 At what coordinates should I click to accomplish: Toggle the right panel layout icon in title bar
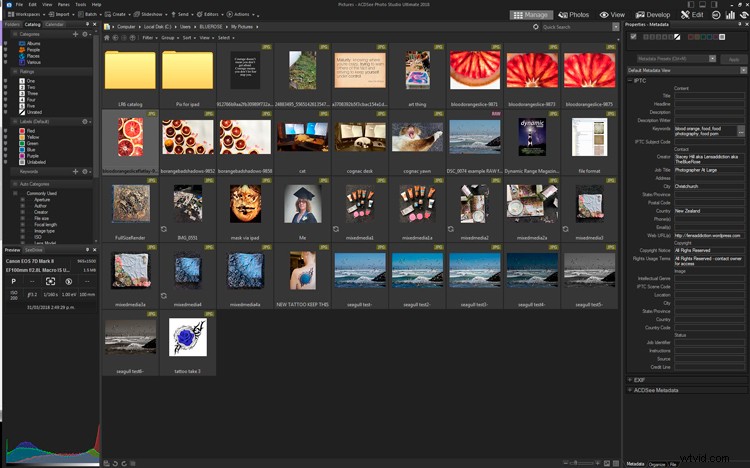pyautogui.click(x=714, y=4)
